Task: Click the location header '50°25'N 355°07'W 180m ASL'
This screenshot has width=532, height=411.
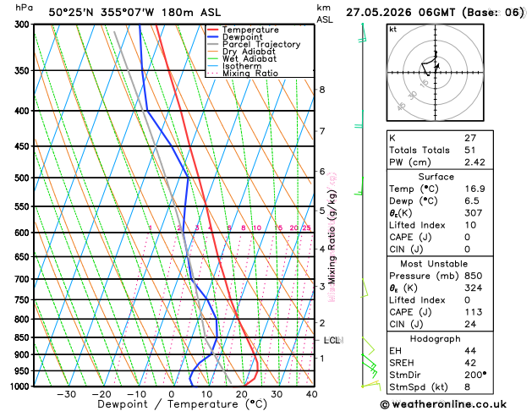Action: tap(134, 13)
